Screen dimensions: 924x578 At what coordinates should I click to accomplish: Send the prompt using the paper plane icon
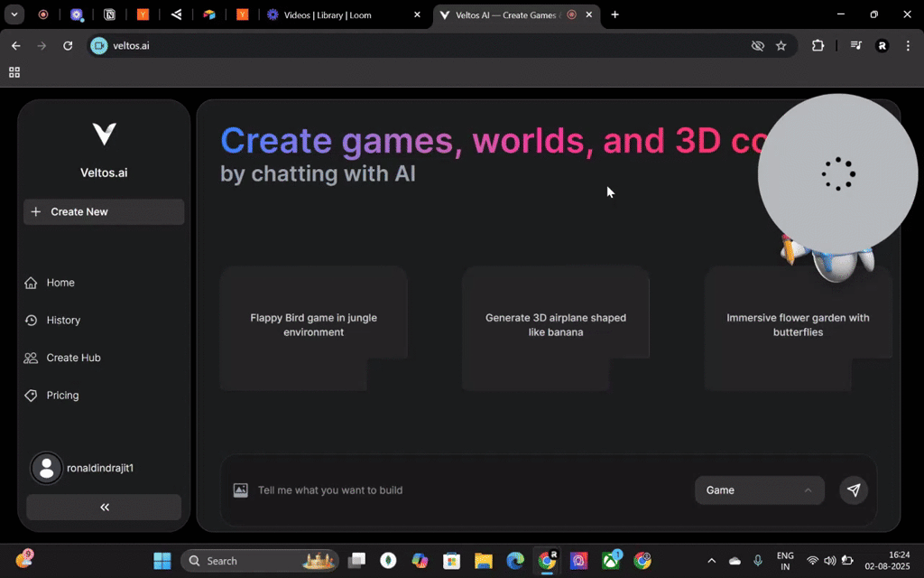pos(853,489)
